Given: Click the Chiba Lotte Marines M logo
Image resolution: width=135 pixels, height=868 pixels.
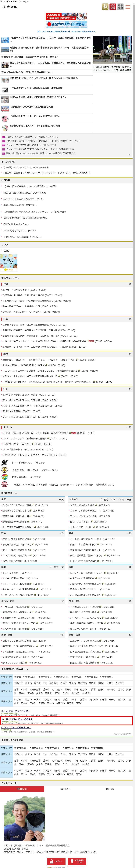Looking at the screenshot, I should click(x=5, y=463).
